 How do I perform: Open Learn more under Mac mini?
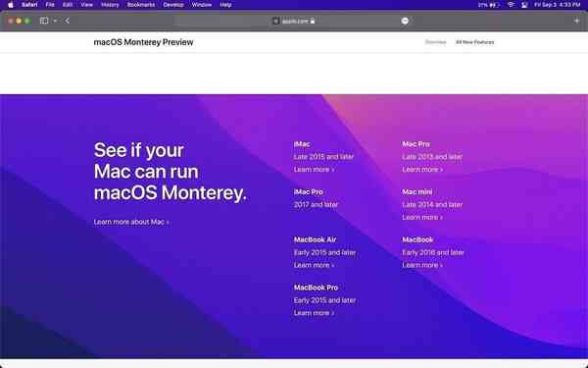[422, 217]
